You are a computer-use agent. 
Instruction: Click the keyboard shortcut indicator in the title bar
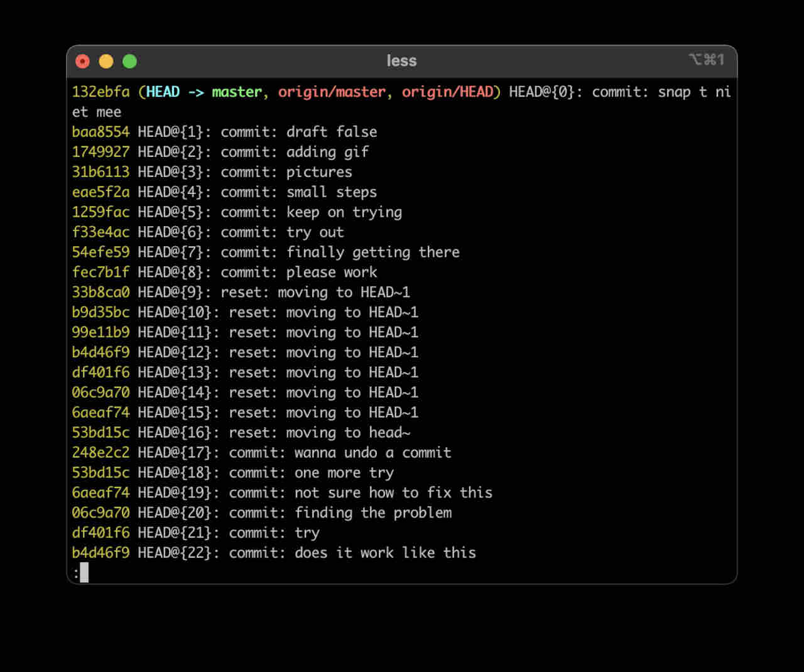[707, 60]
